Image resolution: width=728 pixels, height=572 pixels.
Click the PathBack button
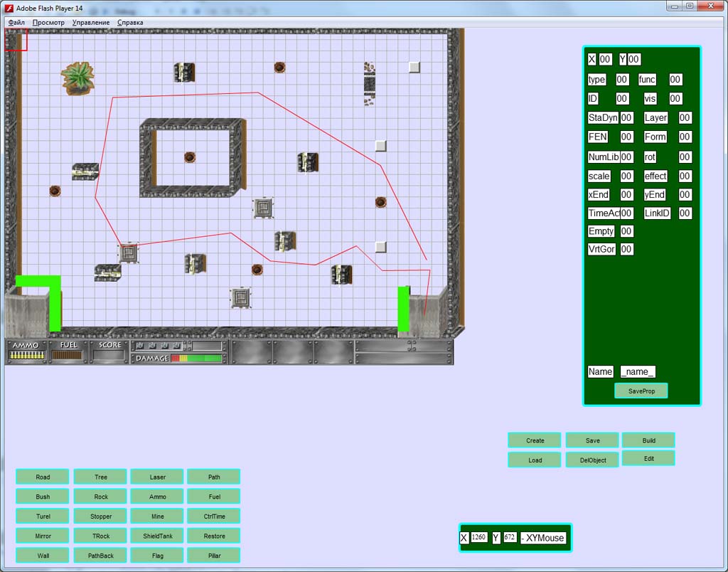tap(100, 555)
